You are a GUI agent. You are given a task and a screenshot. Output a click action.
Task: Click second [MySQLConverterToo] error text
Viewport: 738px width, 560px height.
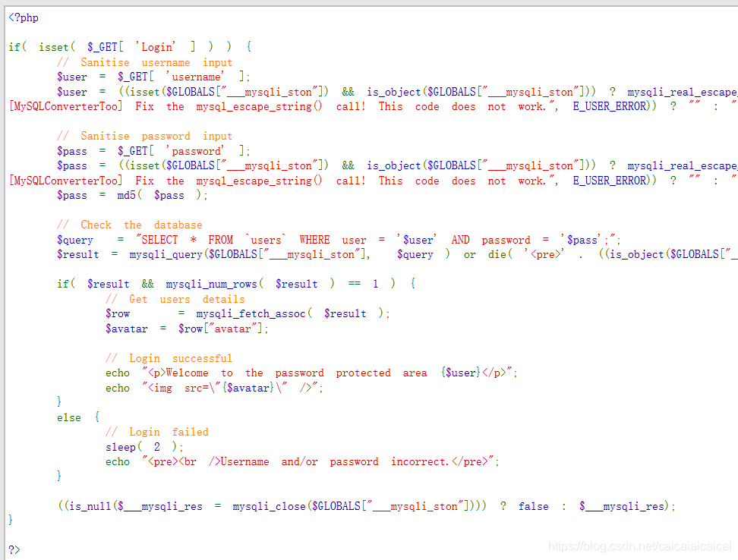pos(65,181)
